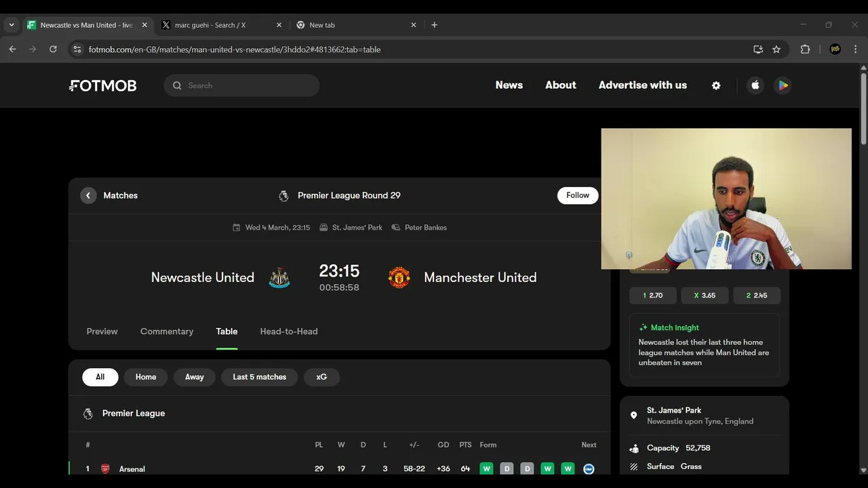This screenshot has height=488, width=868.
Task: Click the Premier League table heading
Action: [x=134, y=413]
